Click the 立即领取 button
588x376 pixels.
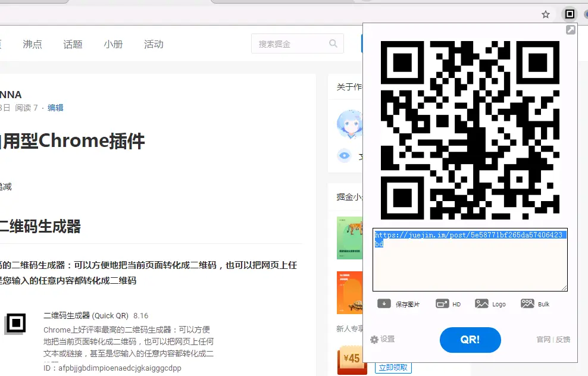coord(393,368)
